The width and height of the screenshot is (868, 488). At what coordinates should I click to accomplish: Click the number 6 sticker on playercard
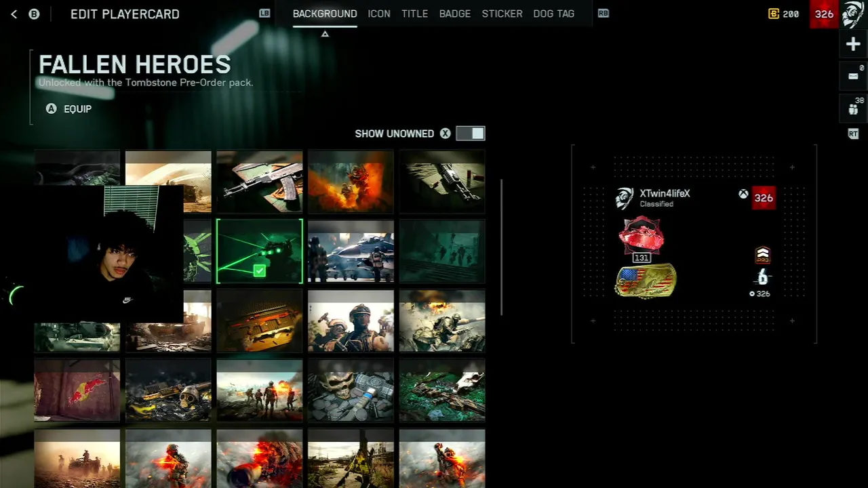762,277
